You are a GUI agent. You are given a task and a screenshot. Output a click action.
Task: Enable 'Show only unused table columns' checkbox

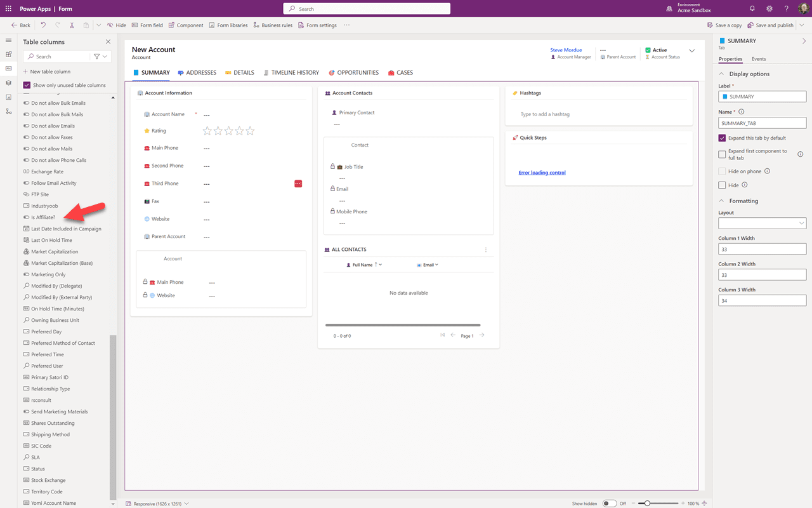click(x=26, y=84)
